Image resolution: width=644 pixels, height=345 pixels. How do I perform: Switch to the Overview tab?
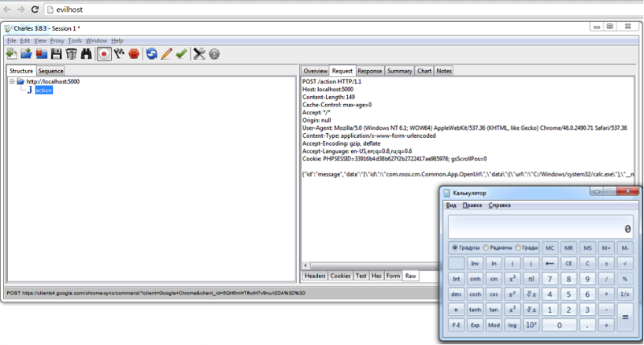click(316, 71)
